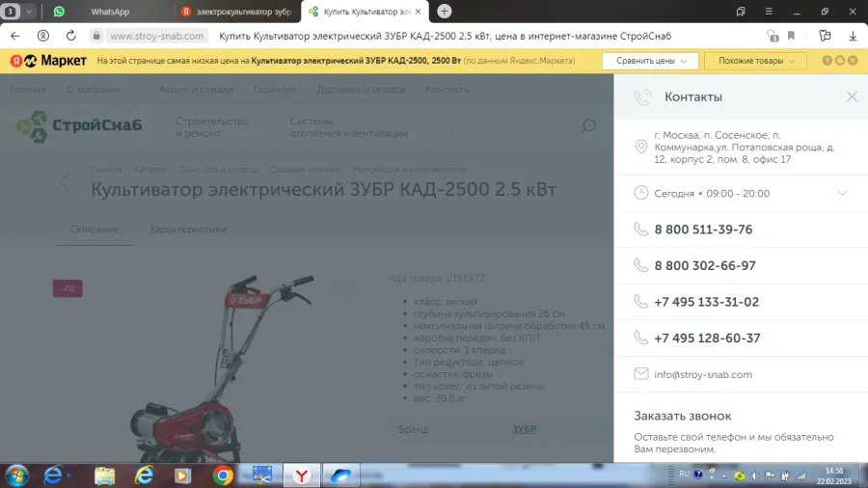Click the RU language indicator
The image size is (868, 488).
[684, 474]
